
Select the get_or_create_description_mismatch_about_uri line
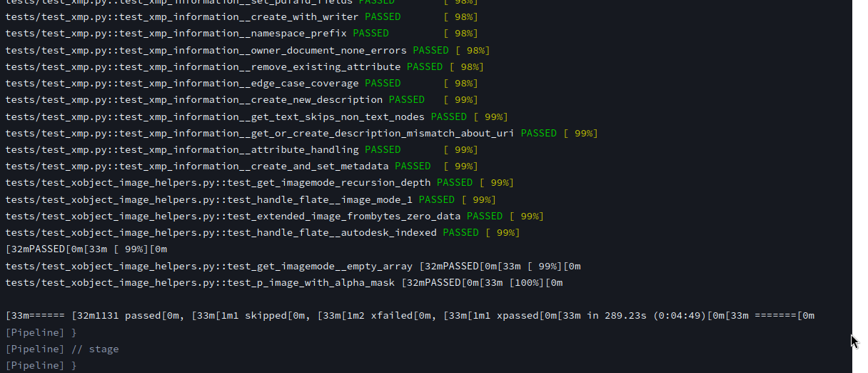[x=301, y=134]
